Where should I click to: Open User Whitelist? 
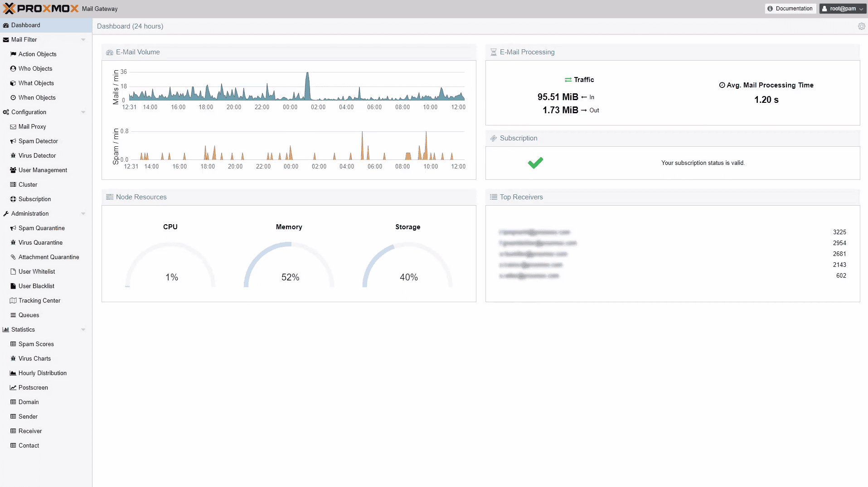(x=46, y=271)
